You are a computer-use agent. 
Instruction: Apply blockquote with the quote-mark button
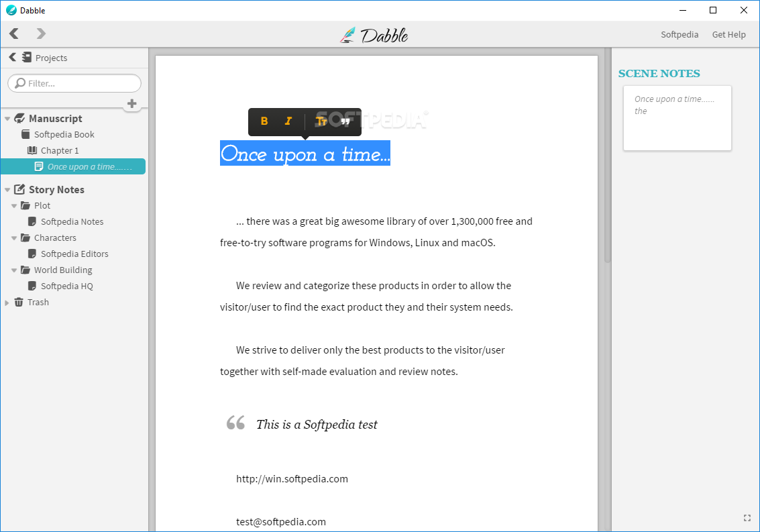pos(345,121)
